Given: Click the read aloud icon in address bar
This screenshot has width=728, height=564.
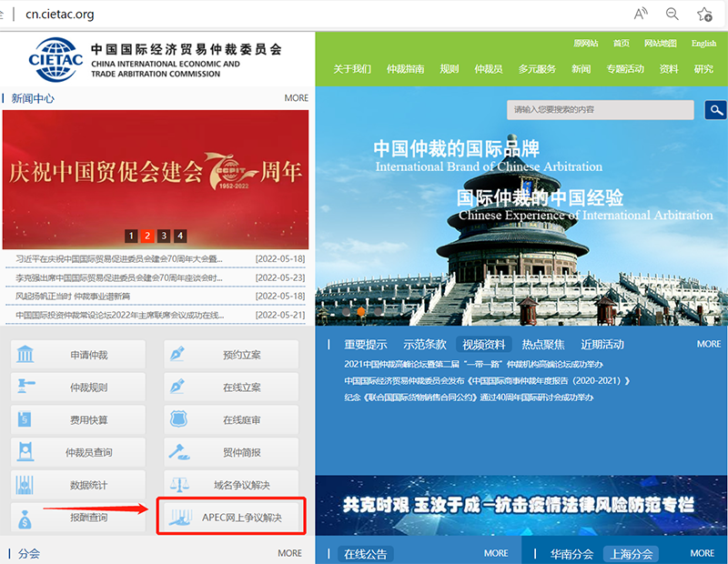Looking at the screenshot, I should pyautogui.click(x=641, y=14).
